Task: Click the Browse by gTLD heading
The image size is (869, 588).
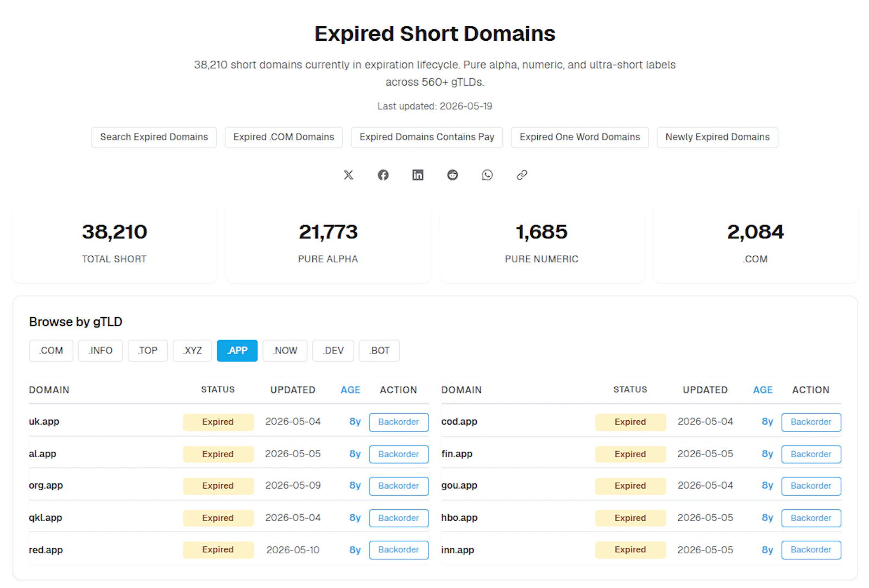Action: click(75, 322)
